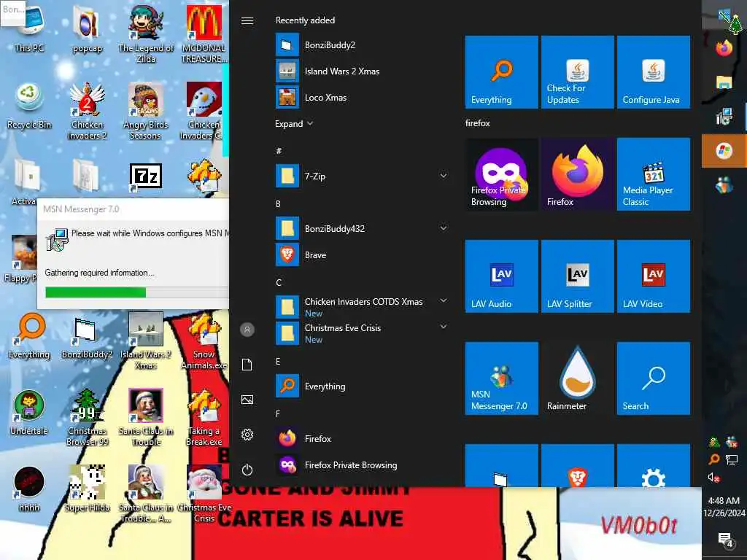The width and height of the screenshot is (747, 560).
Task: Click the MSN Messenger people icon in taskbar
Action: 724,184
